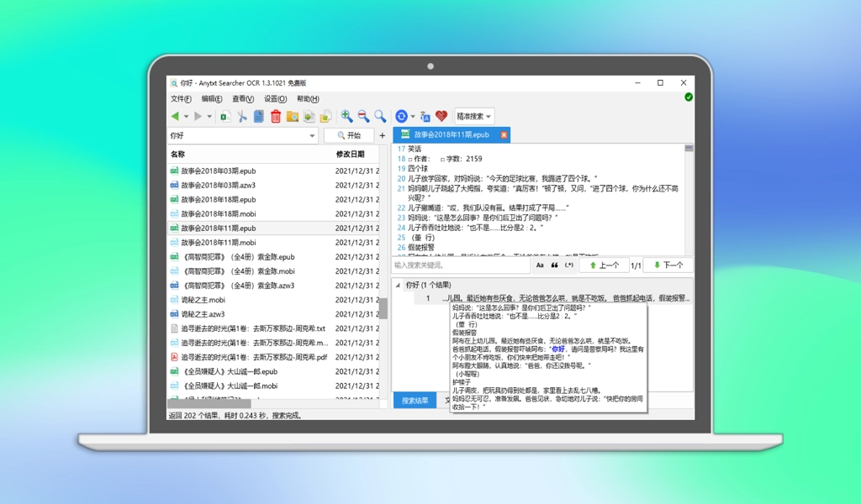861x504 pixels.
Task: Select the 故事会2018年11期.epub preview tab
Action: click(x=452, y=134)
